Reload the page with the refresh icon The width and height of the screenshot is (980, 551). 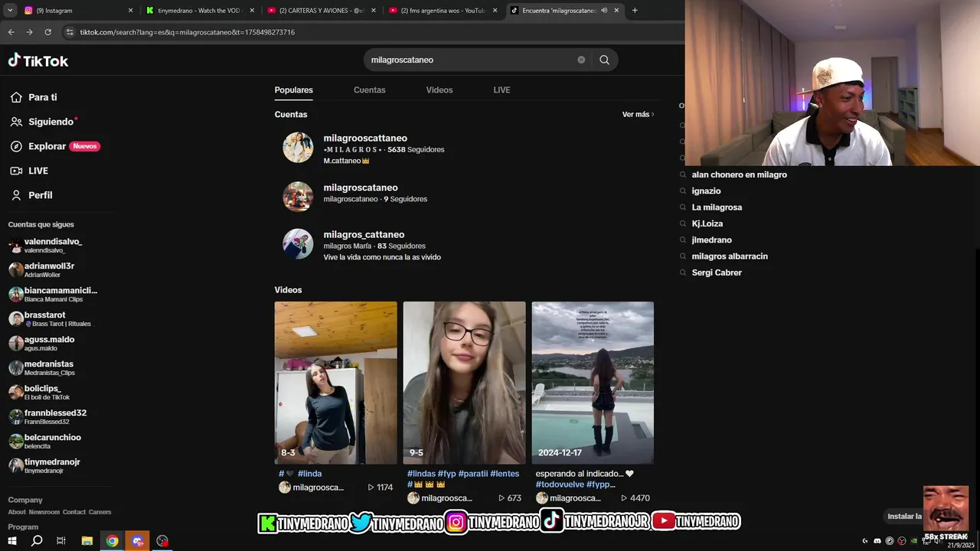[x=47, y=32]
